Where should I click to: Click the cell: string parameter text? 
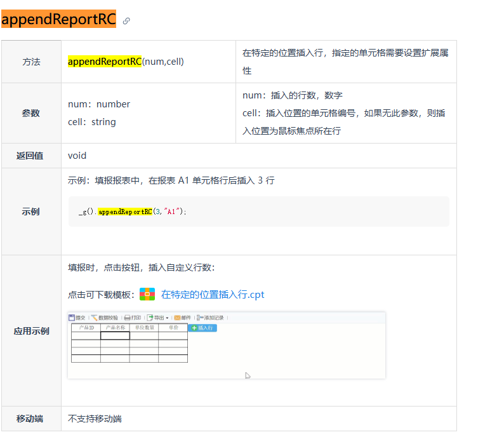pyautogui.click(x=92, y=122)
